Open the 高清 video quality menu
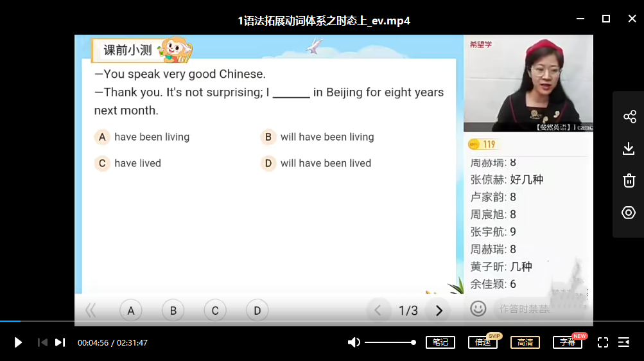 (x=525, y=342)
